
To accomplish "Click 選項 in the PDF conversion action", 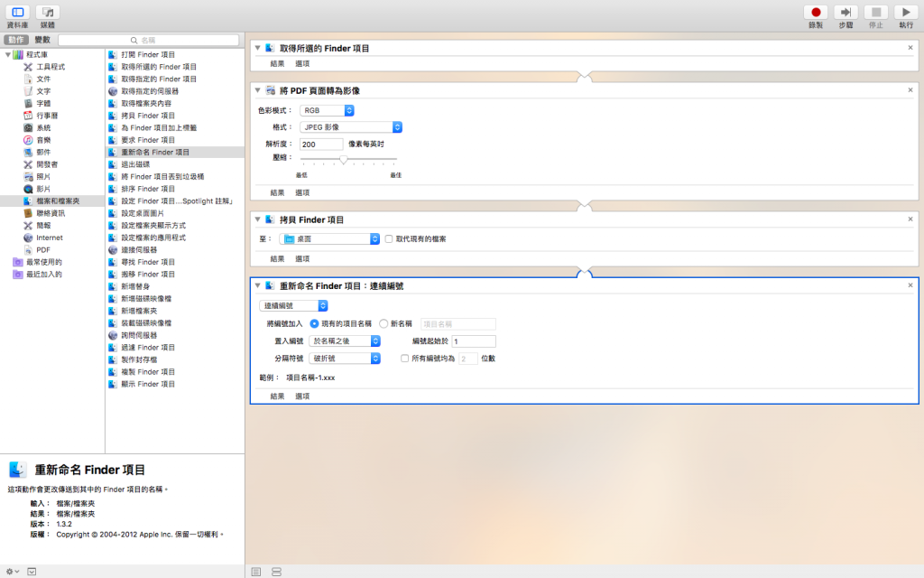I will 302,193.
